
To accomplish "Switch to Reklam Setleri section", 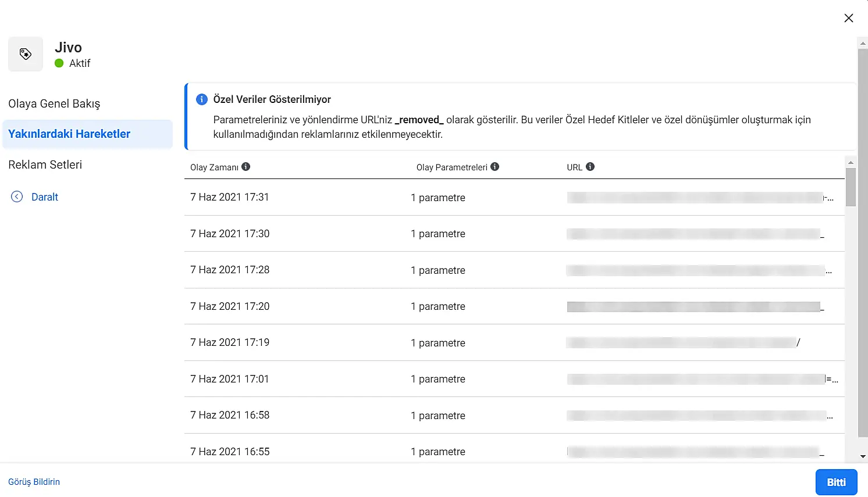I will pos(45,165).
